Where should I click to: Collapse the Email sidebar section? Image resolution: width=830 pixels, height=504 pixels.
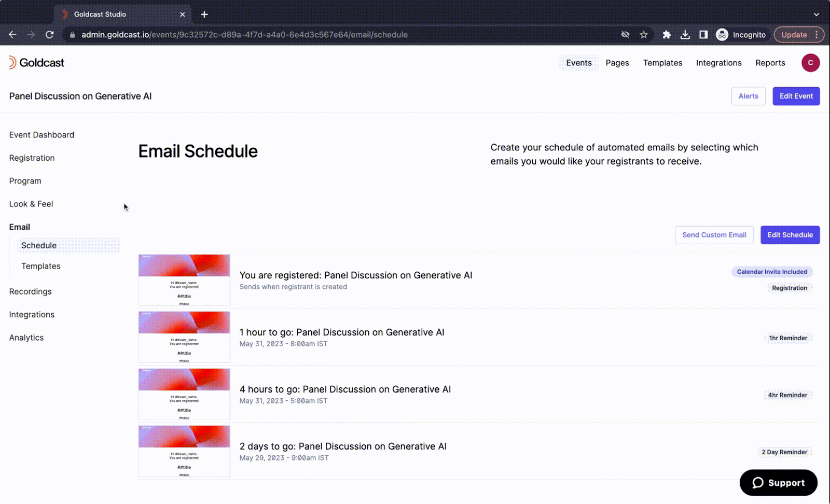point(20,227)
